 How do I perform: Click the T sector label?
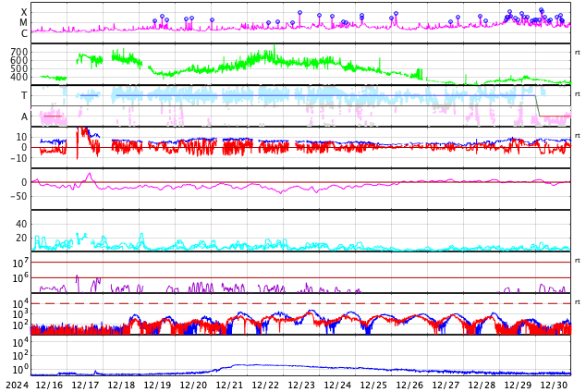[x=24, y=95]
